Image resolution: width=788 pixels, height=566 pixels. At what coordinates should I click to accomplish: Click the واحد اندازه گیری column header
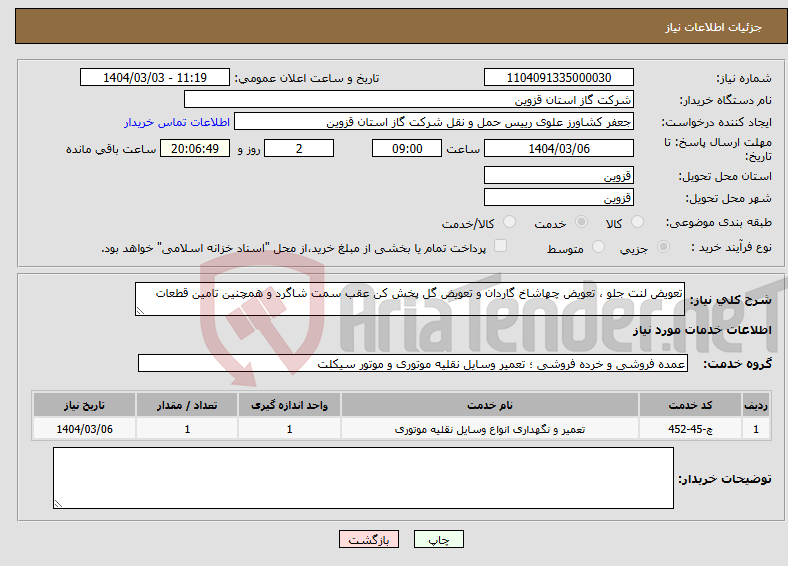pyautogui.click(x=289, y=405)
